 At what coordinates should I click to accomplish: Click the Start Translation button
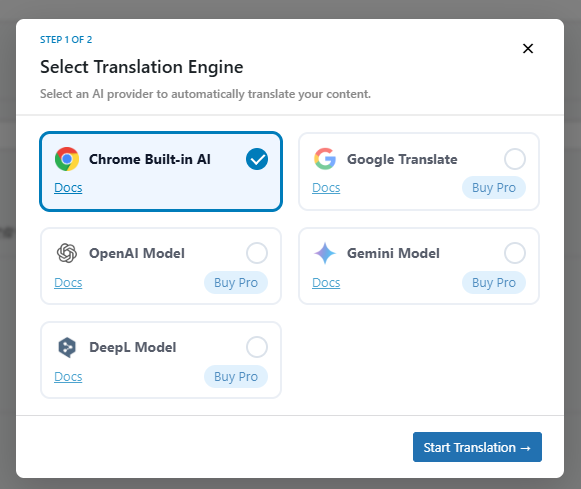(x=477, y=447)
